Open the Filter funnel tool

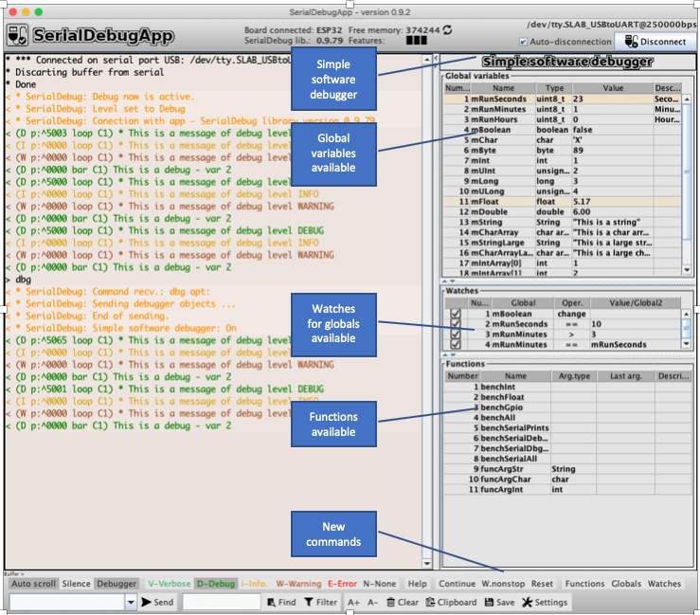click(320, 602)
